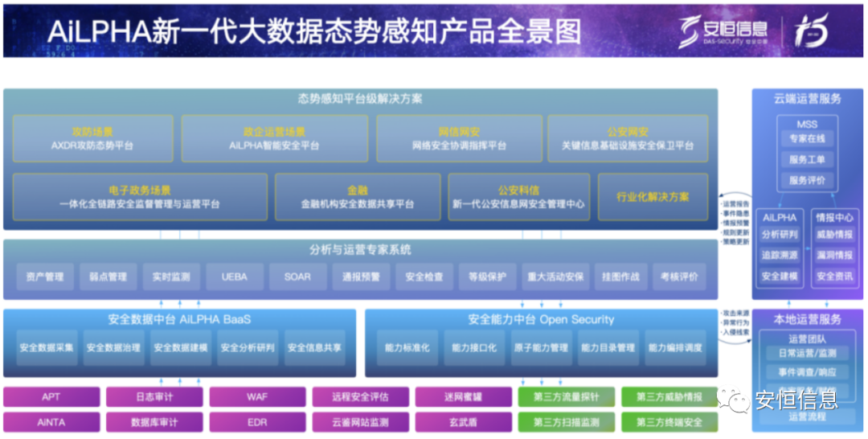Click the 玄武盾 product block
This screenshot has width=868, height=439.
[x=464, y=422]
